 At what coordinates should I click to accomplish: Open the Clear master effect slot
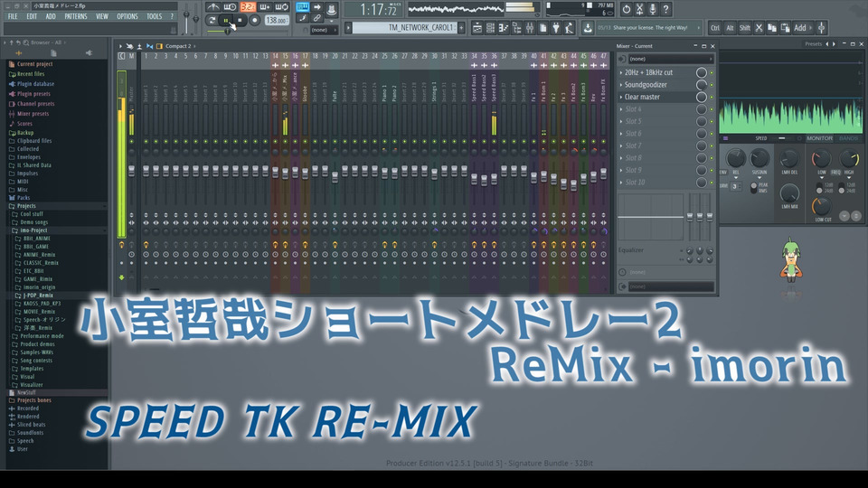(656, 97)
